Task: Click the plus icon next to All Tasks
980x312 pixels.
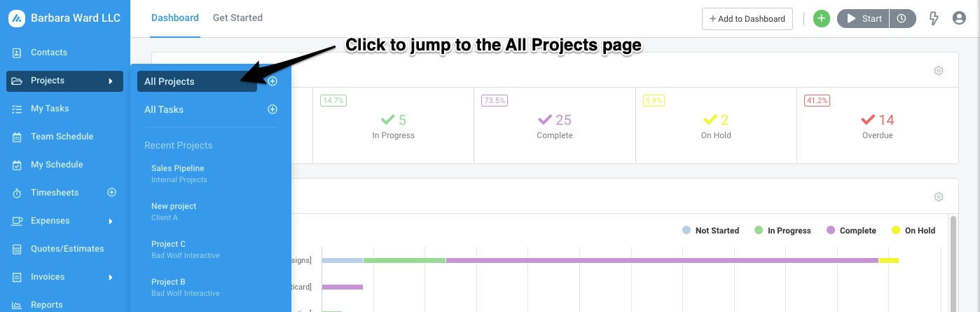Action: 272,109
